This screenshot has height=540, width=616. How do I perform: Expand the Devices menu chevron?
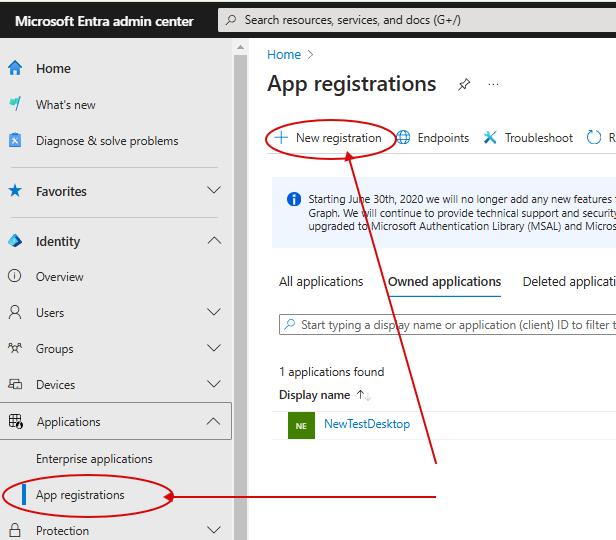(214, 384)
